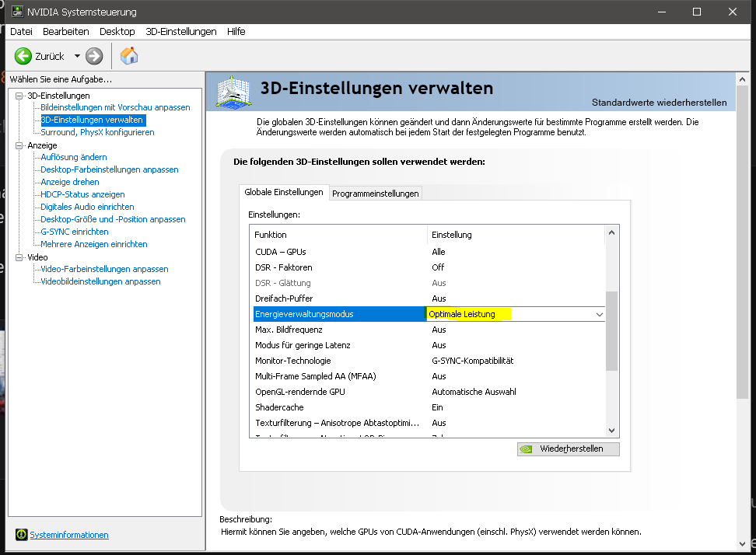Select Multi-Frame Sampled AA (MFAA) row
This screenshot has height=555, width=756.
tap(429, 376)
